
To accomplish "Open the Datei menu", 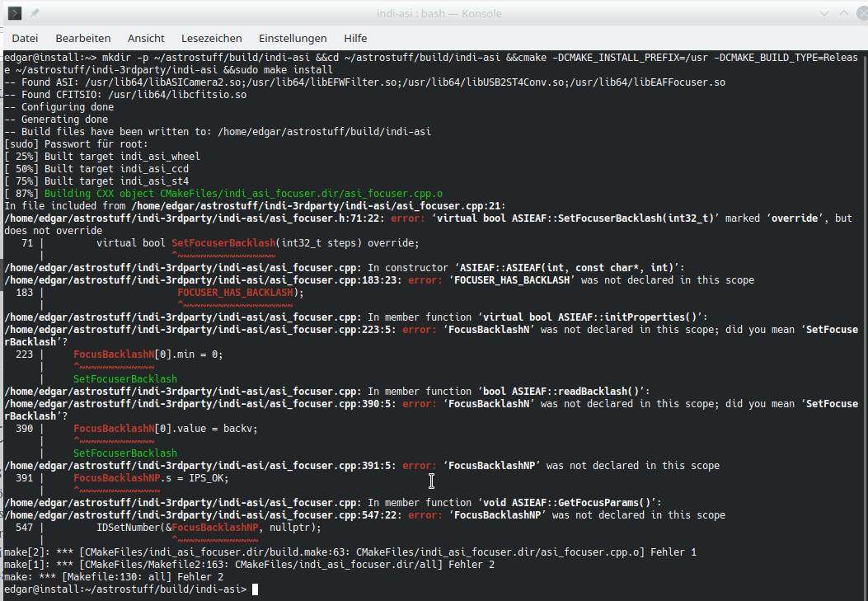I will tap(25, 38).
